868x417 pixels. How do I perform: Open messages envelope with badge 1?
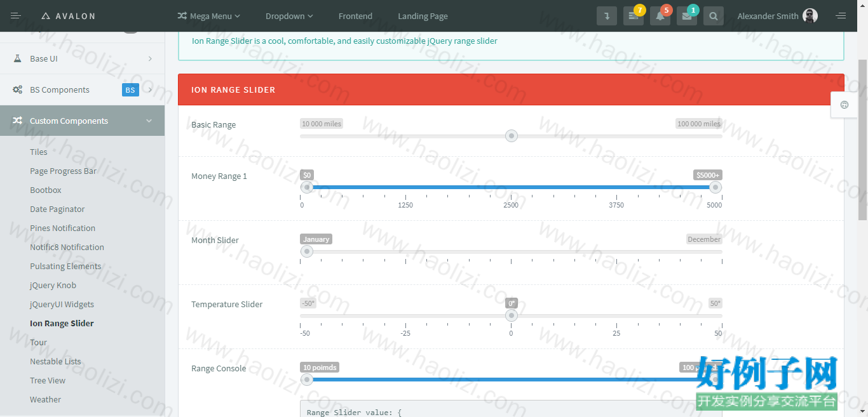click(x=687, y=16)
